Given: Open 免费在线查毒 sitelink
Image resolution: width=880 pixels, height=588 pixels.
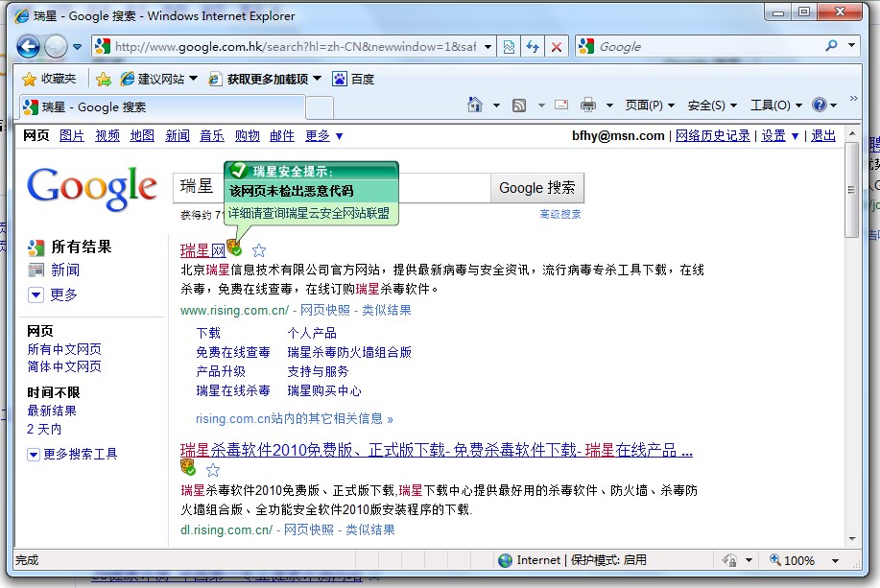Looking at the screenshot, I should 233,352.
